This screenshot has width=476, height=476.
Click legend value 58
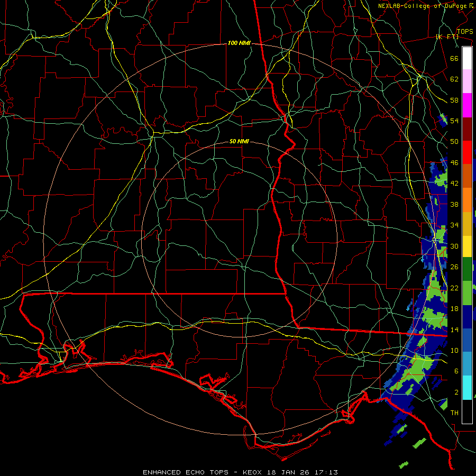(x=454, y=100)
